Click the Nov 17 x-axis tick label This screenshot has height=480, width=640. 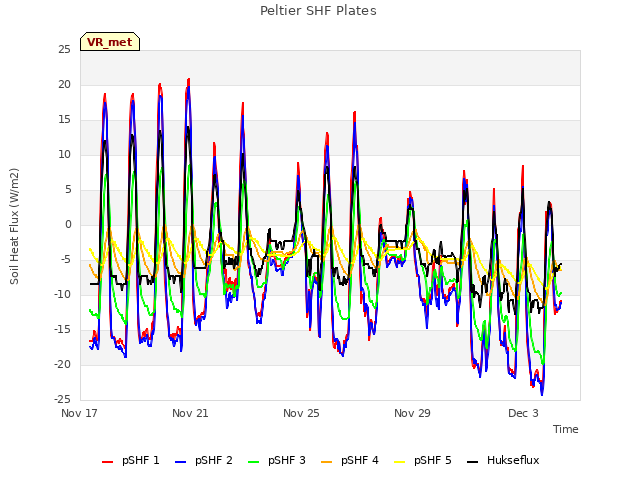tap(79, 413)
